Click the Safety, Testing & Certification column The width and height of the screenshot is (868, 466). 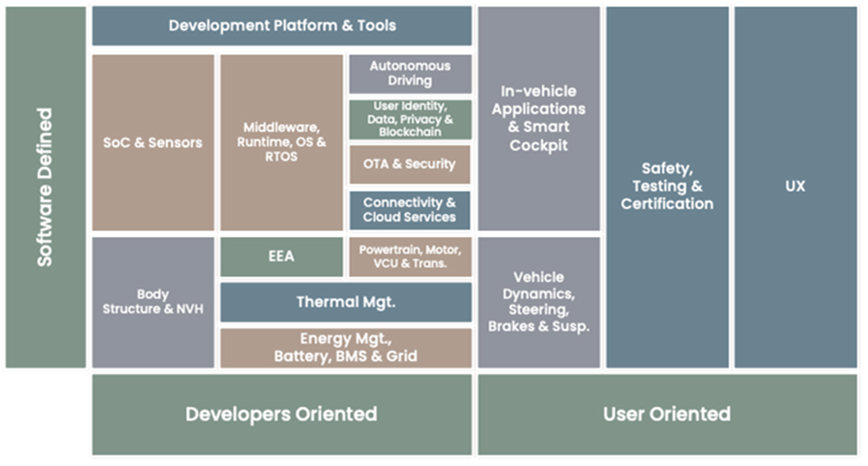pyautogui.click(x=667, y=186)
